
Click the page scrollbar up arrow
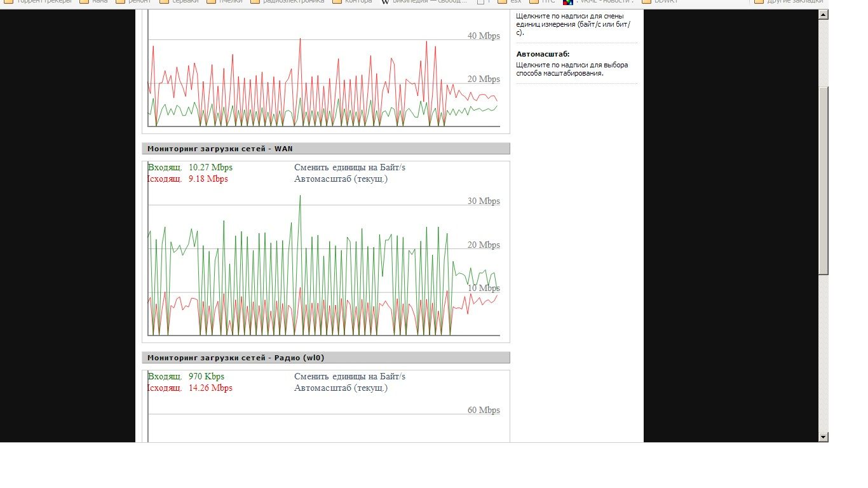click(x=824, y=14)
